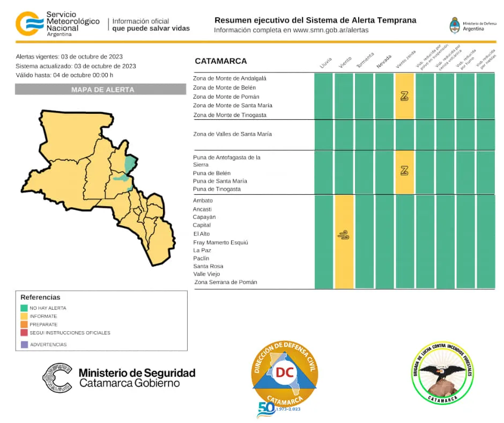Click the Nevada column header
This screenshot has height=423, width=504.
[384, 62]
